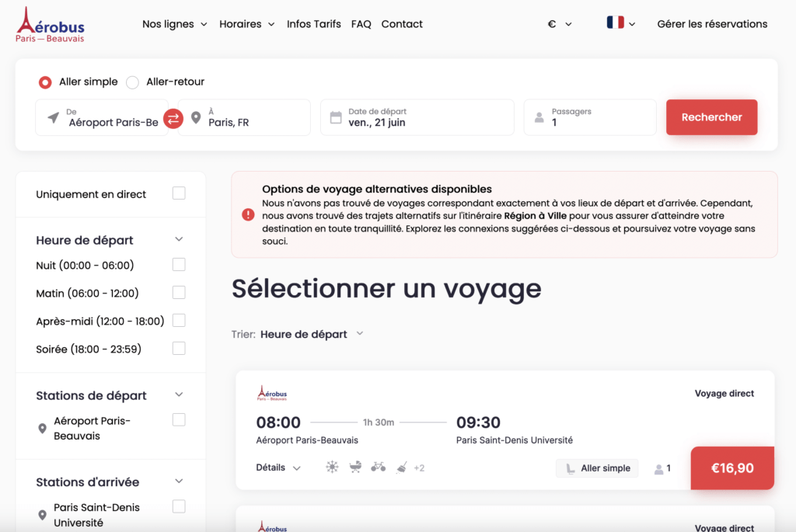
Task: Click the 09:30 arrival time
Action: (478, 422)
